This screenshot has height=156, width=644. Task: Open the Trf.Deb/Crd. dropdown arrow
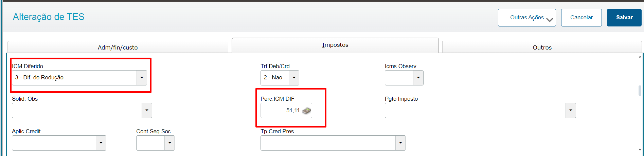294,78
